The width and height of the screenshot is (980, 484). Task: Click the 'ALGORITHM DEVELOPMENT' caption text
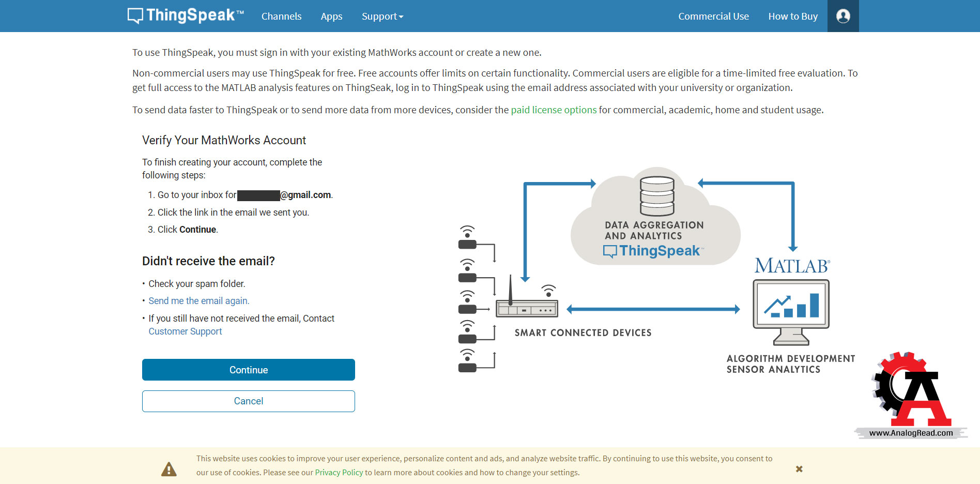tap(791, 359)
